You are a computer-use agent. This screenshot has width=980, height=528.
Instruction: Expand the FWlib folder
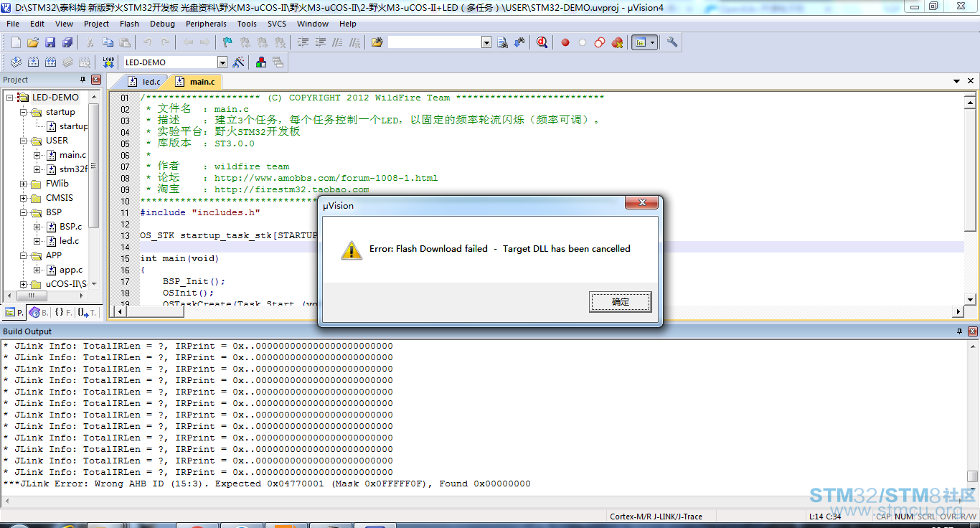(24, 184)
